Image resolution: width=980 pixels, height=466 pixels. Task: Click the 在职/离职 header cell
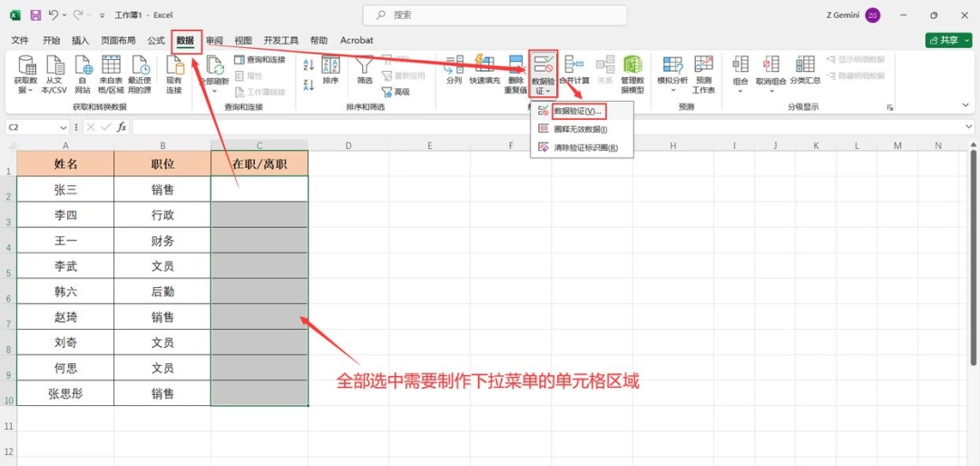(260, 164)
